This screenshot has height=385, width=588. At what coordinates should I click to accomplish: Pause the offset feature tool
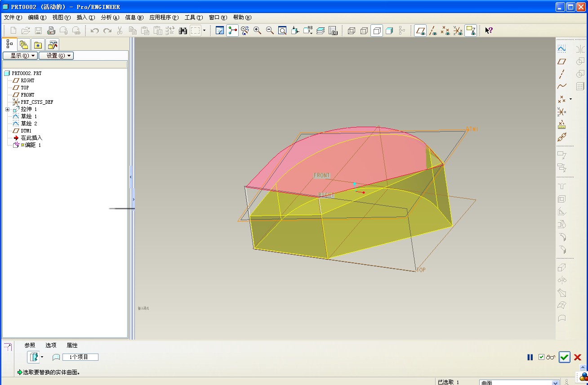pyautogui.click(x=530, y=357)
